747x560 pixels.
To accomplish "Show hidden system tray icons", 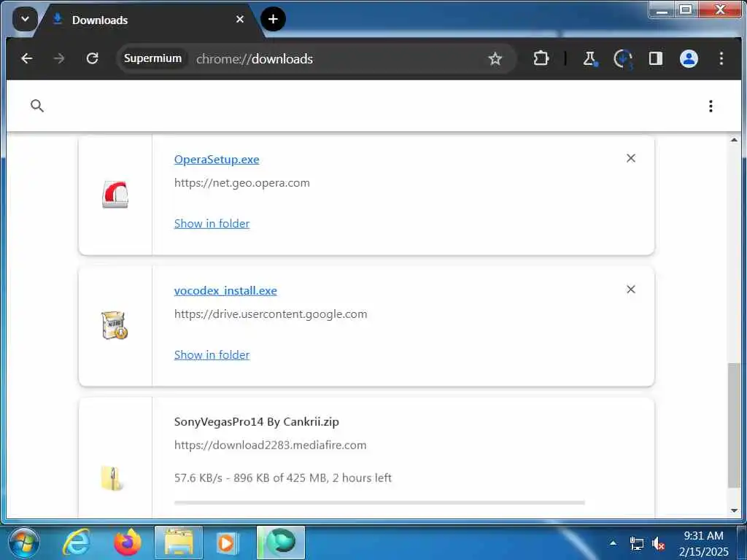I will tap(613, 542).
